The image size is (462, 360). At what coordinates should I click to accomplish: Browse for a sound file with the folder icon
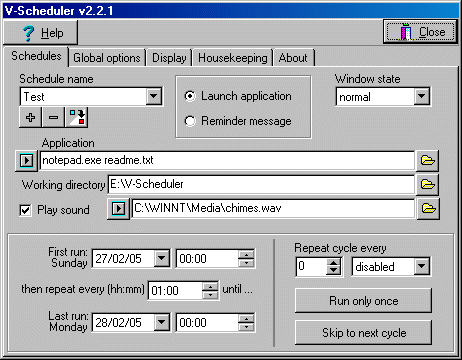pyautogui.click(x=428, y=209)
